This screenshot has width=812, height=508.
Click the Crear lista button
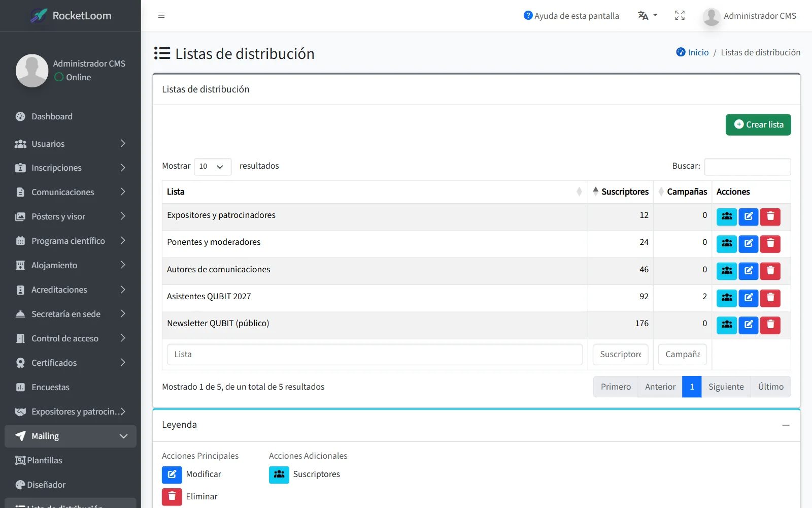758,125
